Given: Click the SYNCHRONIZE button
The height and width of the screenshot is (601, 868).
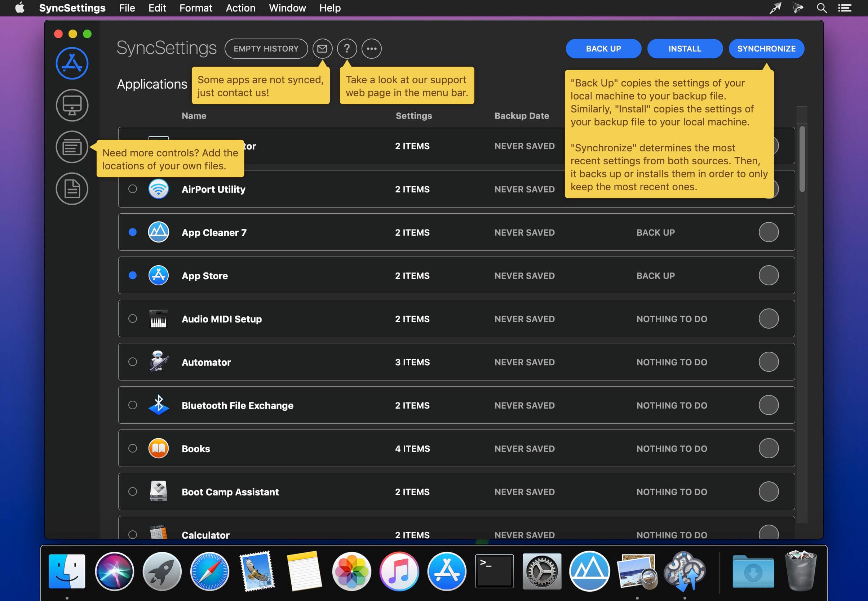Looking at the screenshot, I should 766,49.
